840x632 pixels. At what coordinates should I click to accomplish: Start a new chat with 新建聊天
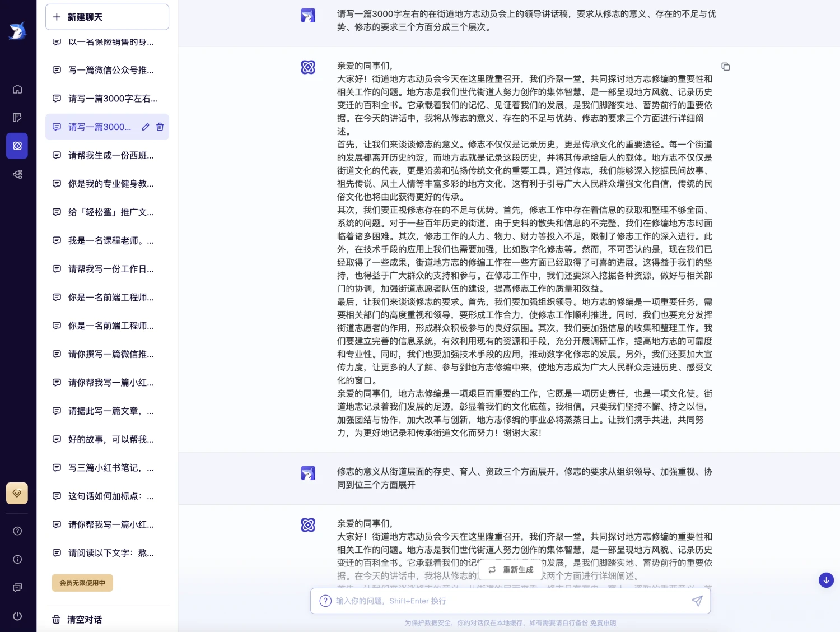107,17
